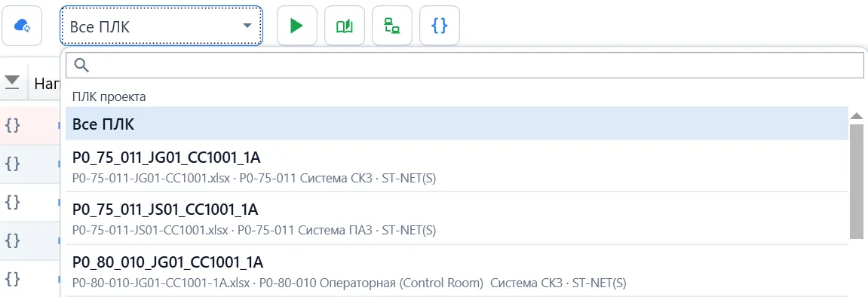The height and width of the screenshot is (297, 868).
Task: Click the blue curly braces toolbar button
Action: (440, 26)
